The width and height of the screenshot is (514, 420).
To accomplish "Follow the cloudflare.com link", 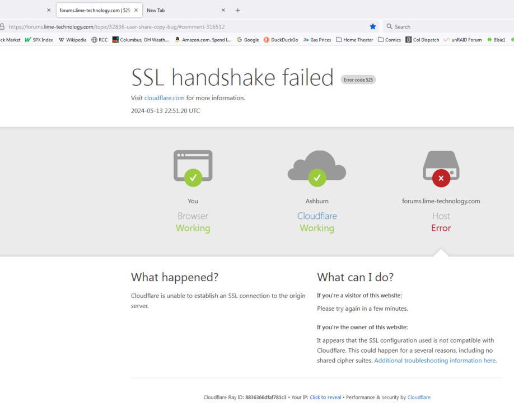I will click(x=164, y=98).
